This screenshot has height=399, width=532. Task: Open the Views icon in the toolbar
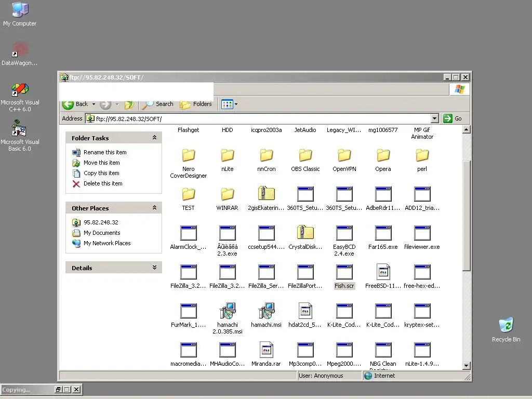pos(227,104)
